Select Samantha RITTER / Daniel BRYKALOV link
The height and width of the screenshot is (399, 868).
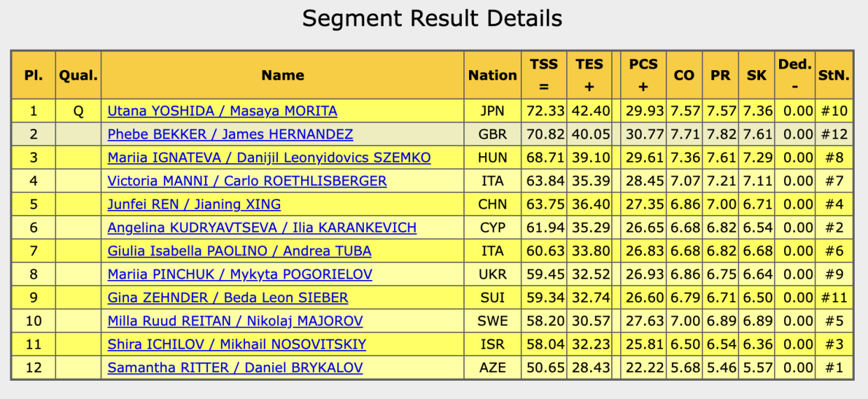click(235, 367)
